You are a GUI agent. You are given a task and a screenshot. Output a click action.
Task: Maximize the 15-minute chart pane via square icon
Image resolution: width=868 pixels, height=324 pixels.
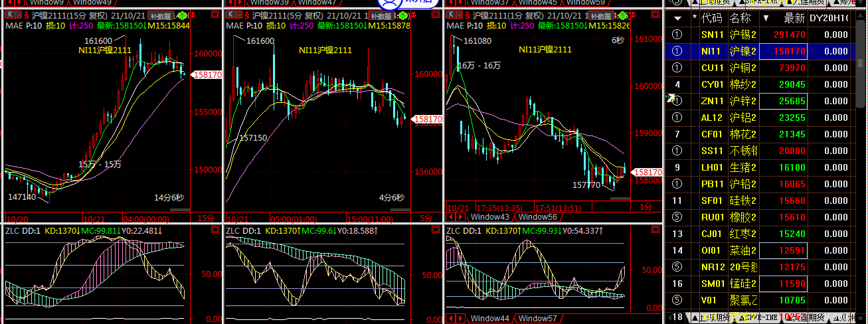[x=215, y=15]
